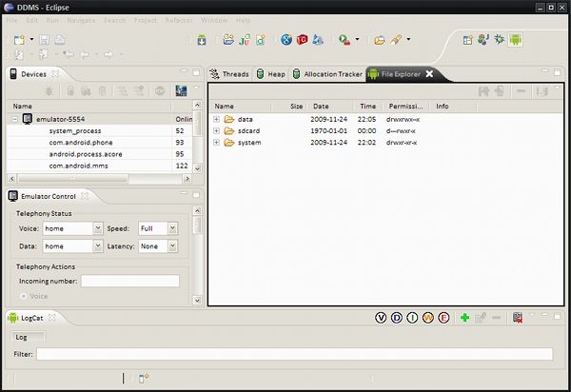Open the Window menu in the menu bar

pyautogui.click(x=214, y=20)
